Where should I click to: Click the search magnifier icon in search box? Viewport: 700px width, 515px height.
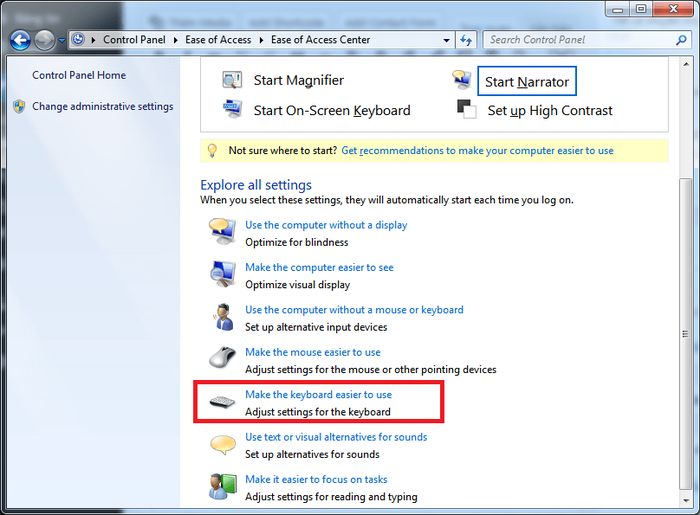tap(681, 40)
